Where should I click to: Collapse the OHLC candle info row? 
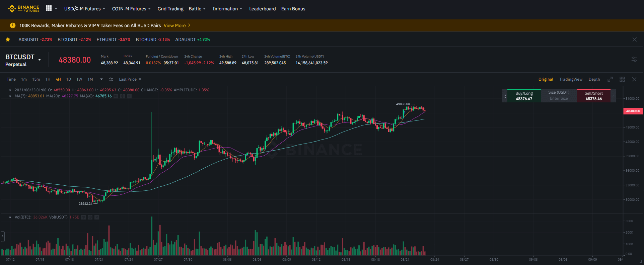coord(10,90)
